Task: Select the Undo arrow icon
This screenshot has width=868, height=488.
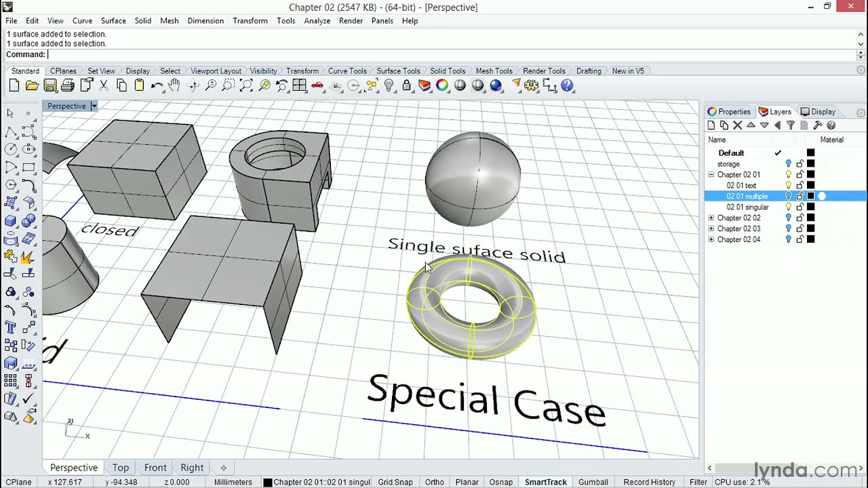Action: click(x=157, y=85)
